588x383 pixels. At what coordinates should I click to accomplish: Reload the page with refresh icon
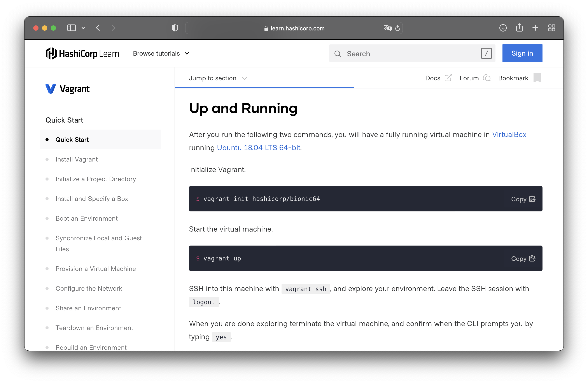click(397, 28)
